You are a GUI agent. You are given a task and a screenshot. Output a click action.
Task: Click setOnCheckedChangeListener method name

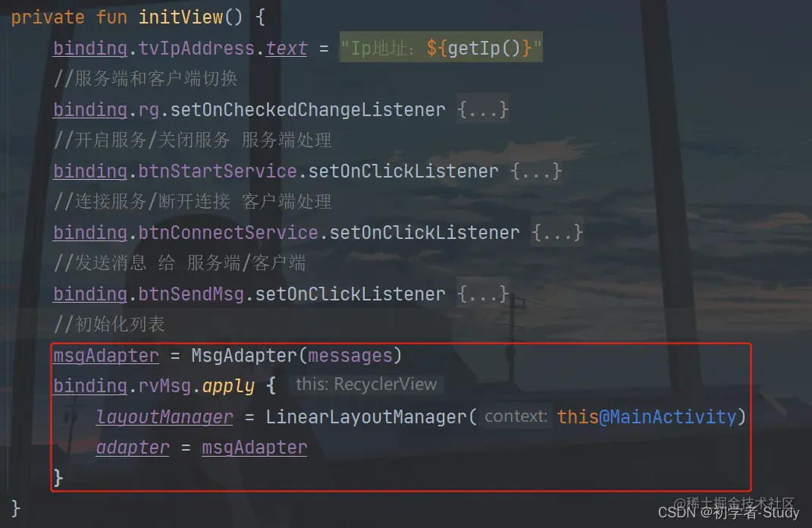tap(308, 110)
